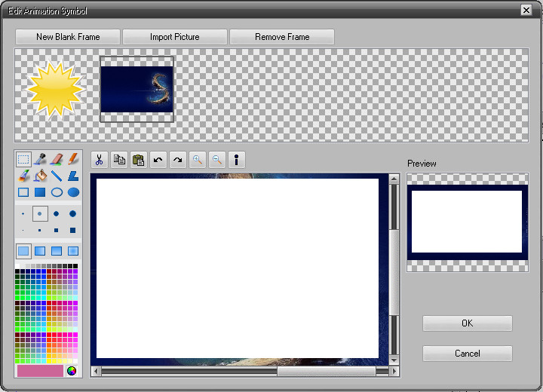The height and width of the screenshot is (392, 543).
Task: Choose the orange pencil tool
Action: point(73,159)
